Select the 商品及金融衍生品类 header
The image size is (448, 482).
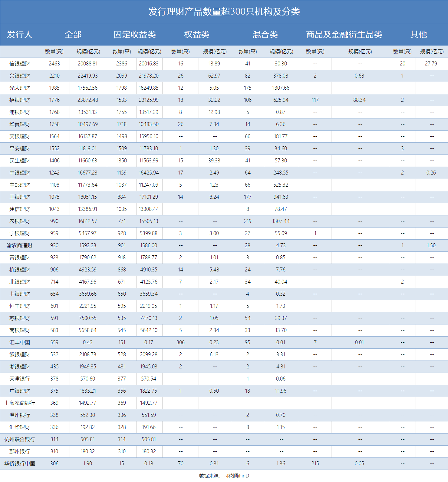[344, 35]
